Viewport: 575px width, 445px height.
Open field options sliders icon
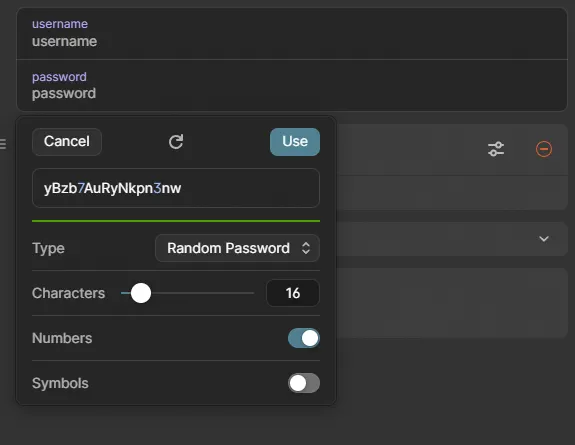(496, 149)
